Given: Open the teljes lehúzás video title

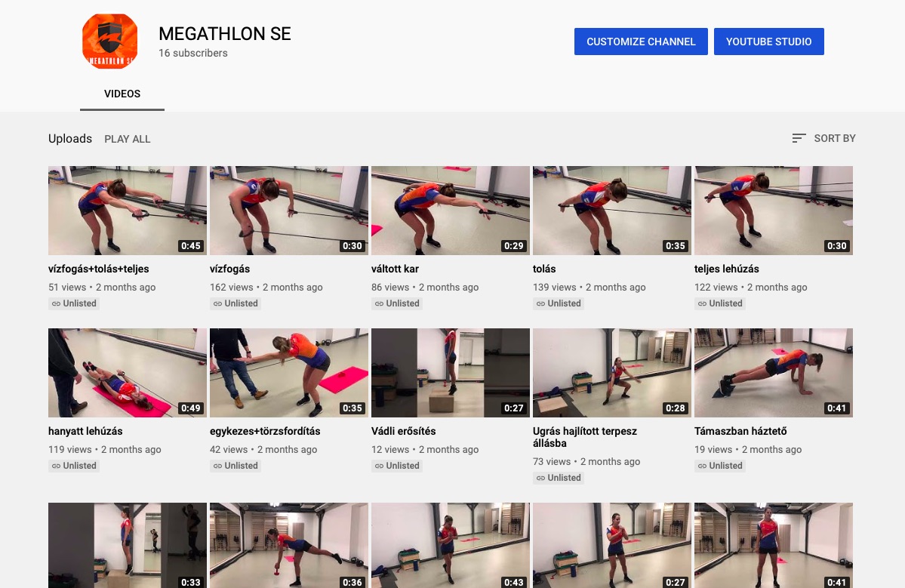Looking at the screenshot, I should click(x=727, y=269).
